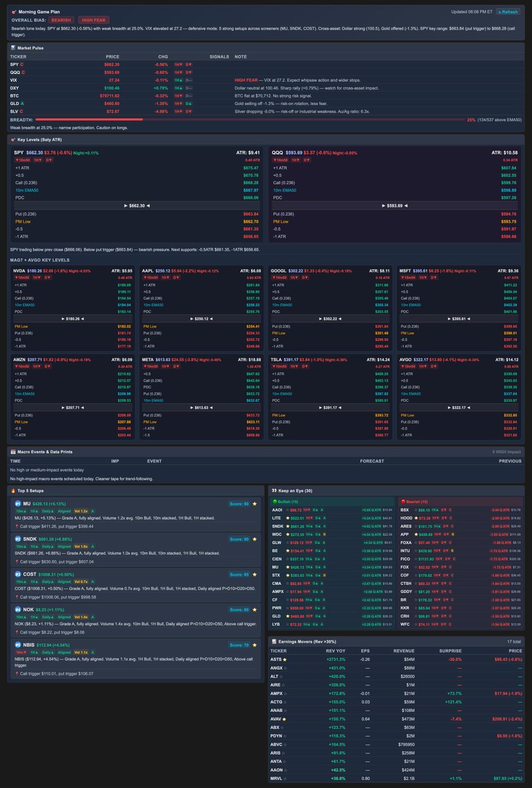Click the MAG7 + AVGO KEY LEVELS heading
Image resolution: width=532 pixels, height=788 pixels.
[38, 259]
